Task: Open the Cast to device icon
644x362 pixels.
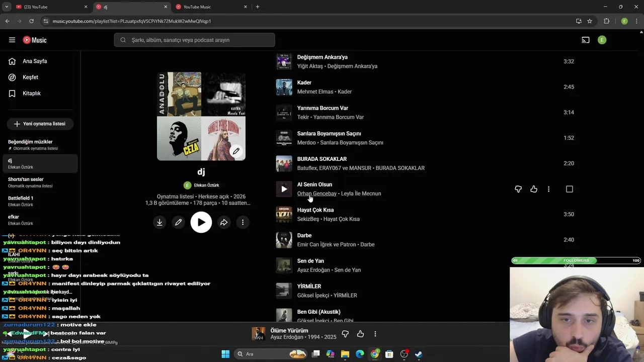Action: pyautogui.click(x=585, y=40)
